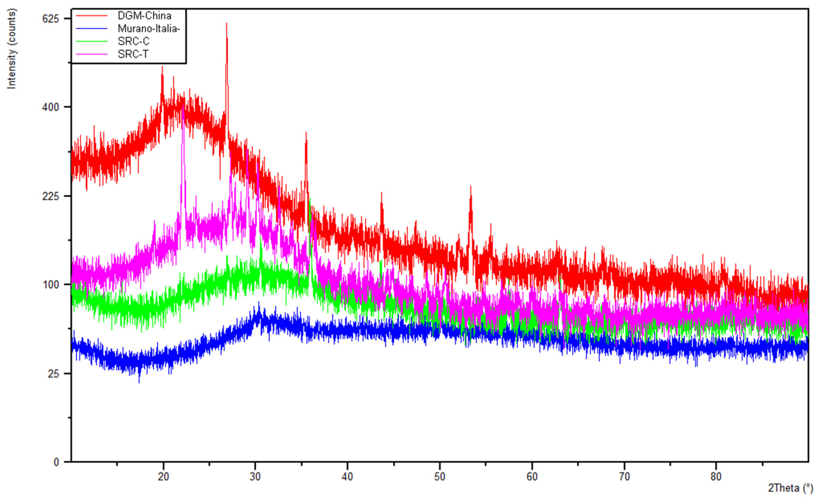Click the 625 y-axis tick label
This screenshot has width=820, height=504.
pos(51,19)
